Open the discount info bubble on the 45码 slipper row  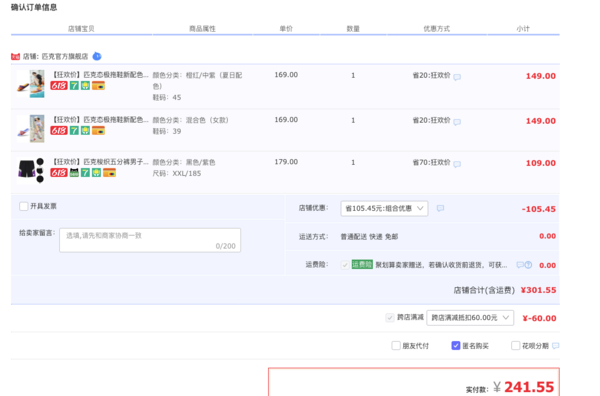point(457,77)
